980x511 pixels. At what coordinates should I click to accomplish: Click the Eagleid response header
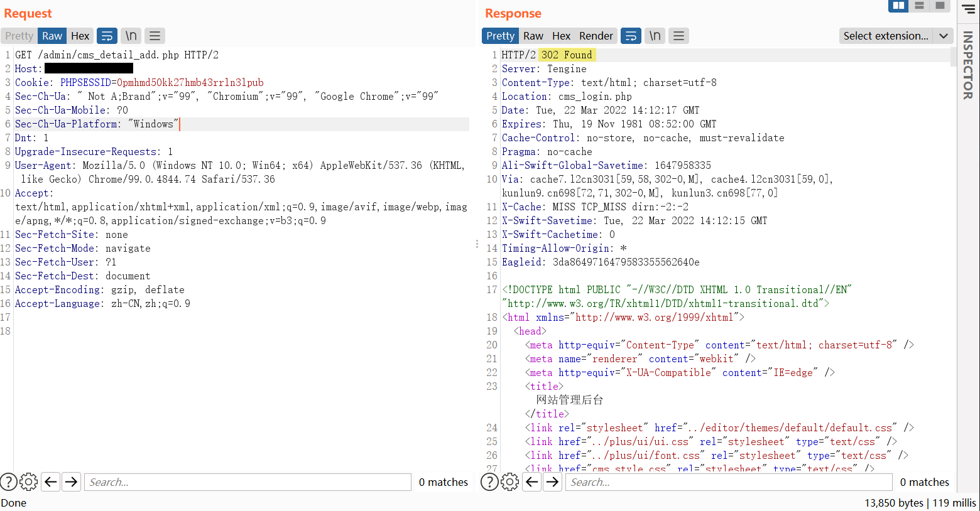tap(601, 262)
